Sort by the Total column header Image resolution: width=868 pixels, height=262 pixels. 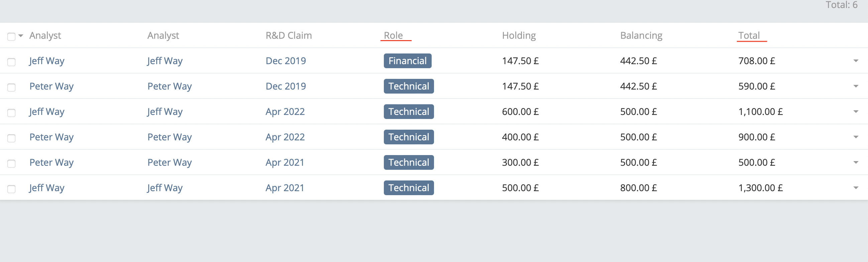[x=749, y=35]
